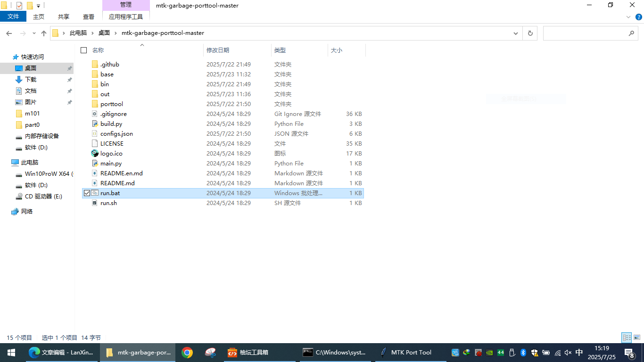
Task: Toggle the select-all checkbox in header
Action: tap(84, 50)
